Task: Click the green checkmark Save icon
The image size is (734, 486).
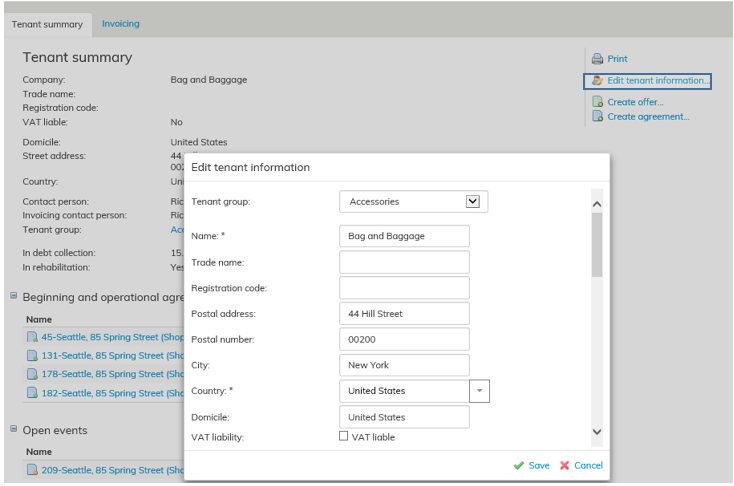Action: coord(518,465)
